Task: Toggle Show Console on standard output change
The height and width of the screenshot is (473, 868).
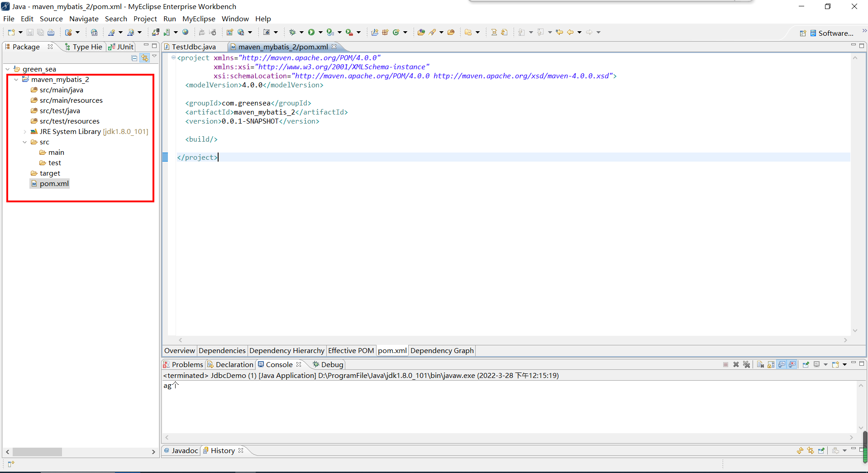Action: pos(782,364)
